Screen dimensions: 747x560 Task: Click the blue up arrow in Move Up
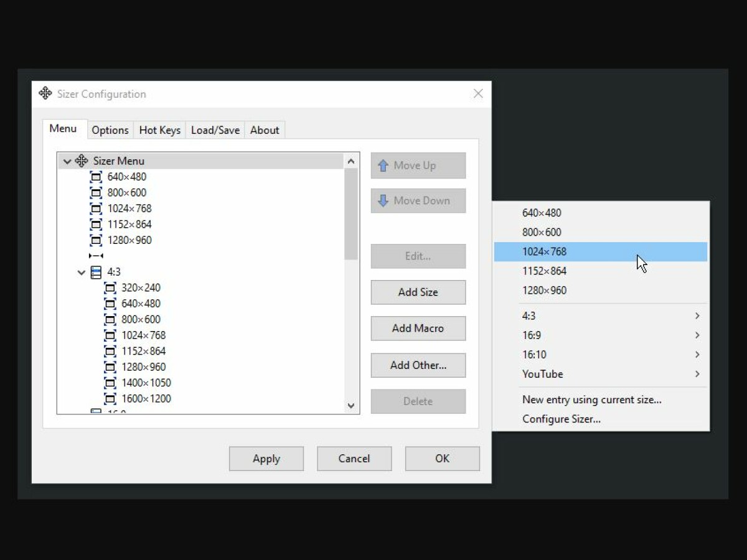click(383, 166)
